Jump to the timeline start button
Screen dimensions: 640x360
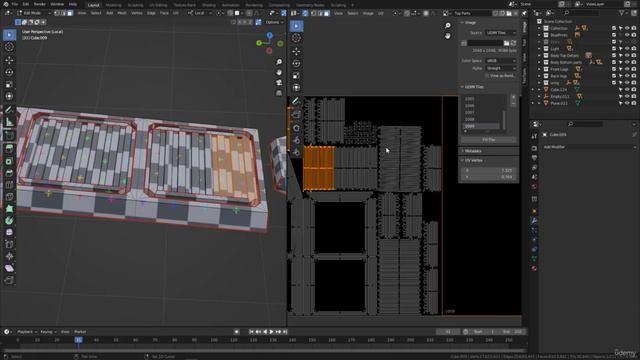(x=251, y=332)
